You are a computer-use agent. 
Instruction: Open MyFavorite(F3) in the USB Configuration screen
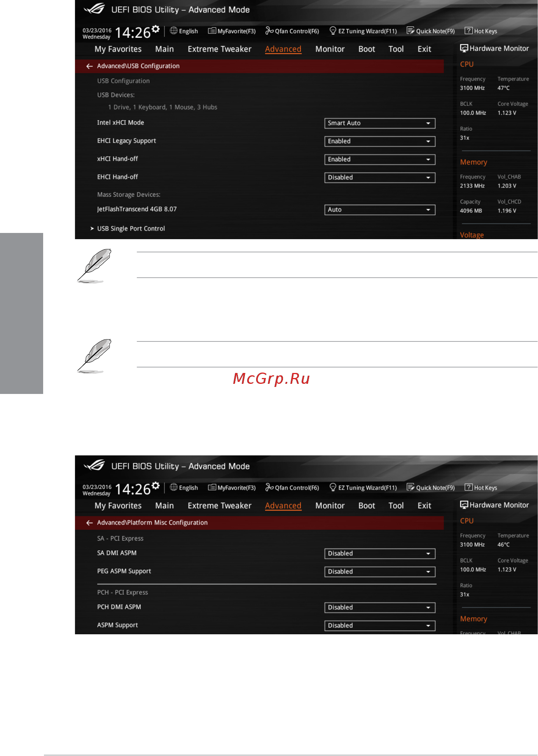[x=232, y=31]
